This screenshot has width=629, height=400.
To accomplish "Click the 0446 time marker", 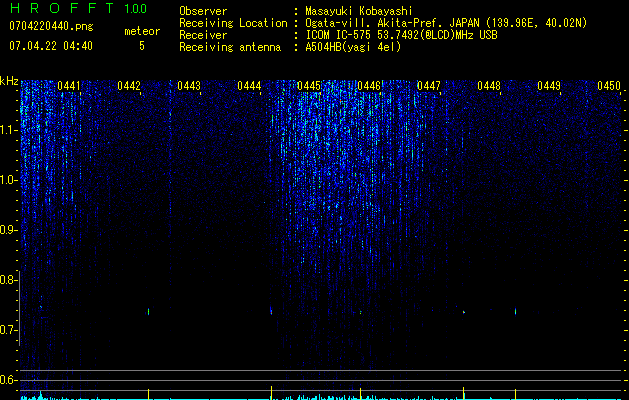I will 369,86.
